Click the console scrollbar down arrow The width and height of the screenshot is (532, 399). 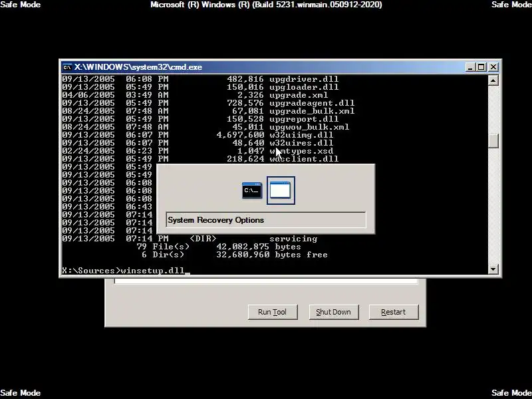pos(493,269)
